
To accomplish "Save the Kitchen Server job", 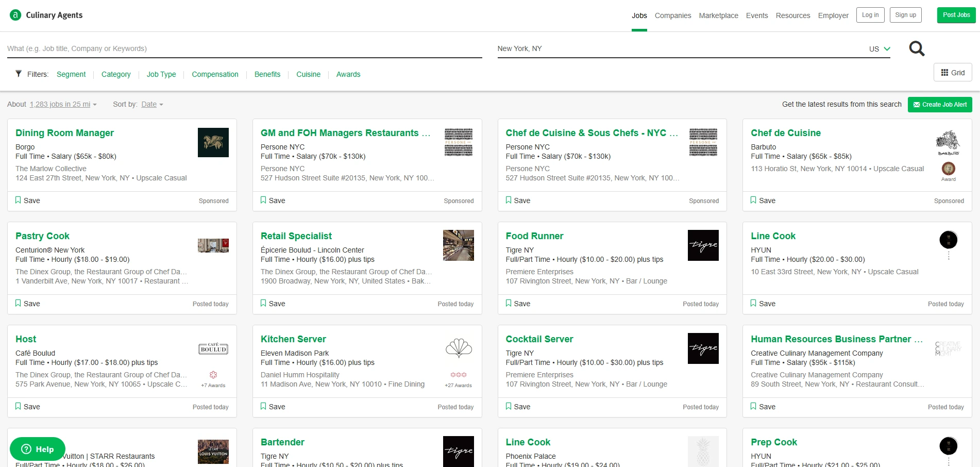I will pyautogui.click(x=273, y=407).
